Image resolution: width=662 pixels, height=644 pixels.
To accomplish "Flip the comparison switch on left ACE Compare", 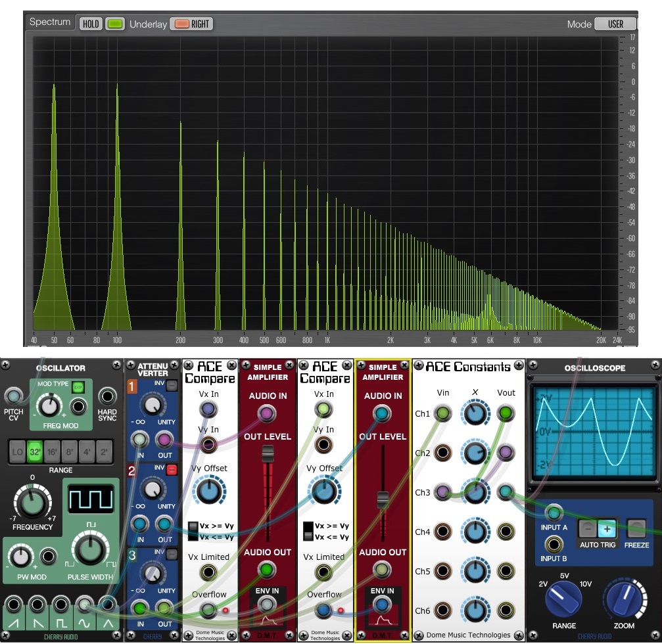I will (193, 532).
